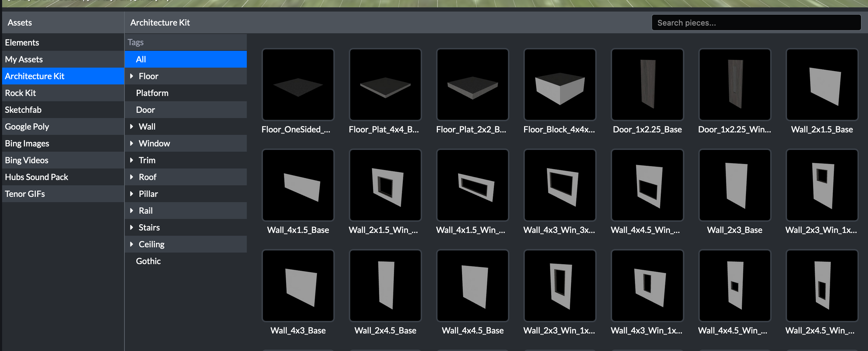
Task: Choose the Wall_2x1.5_Base wall thumbnail
Action: click(822, 84)
